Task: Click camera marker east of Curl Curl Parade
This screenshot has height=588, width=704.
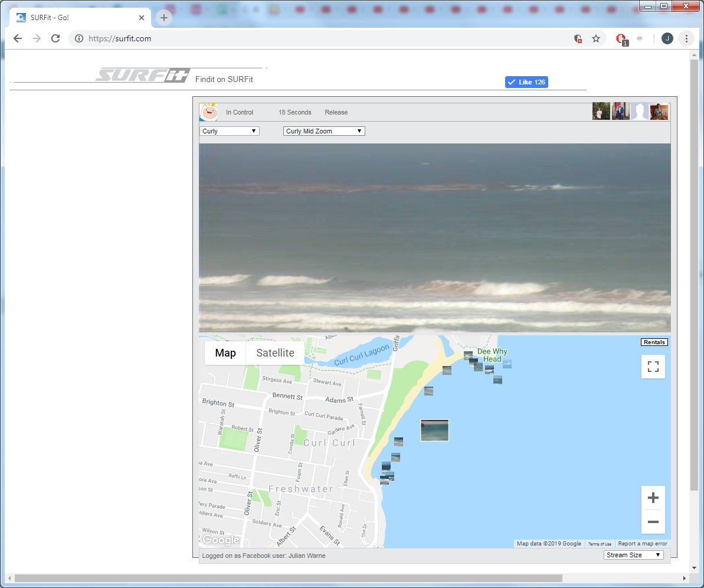Action: tap(429, 391)
